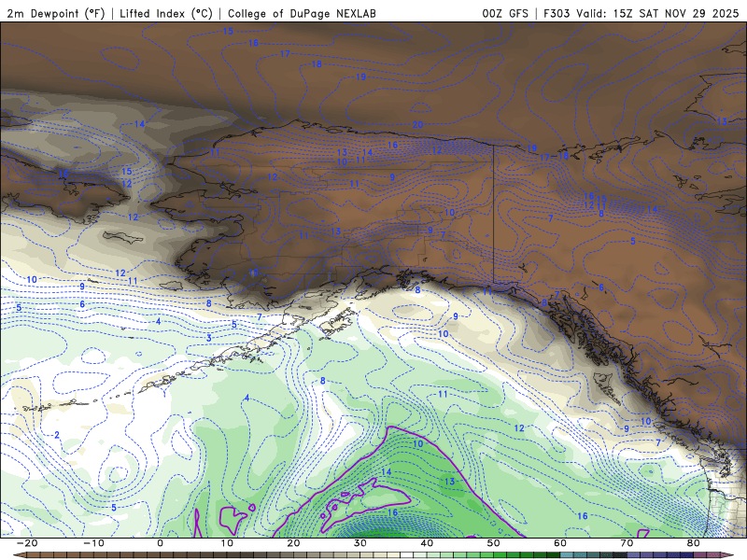This screenshot has width=747, height=560.
Task: Click the '60' color bar label
Action: [x=560, y=543]
